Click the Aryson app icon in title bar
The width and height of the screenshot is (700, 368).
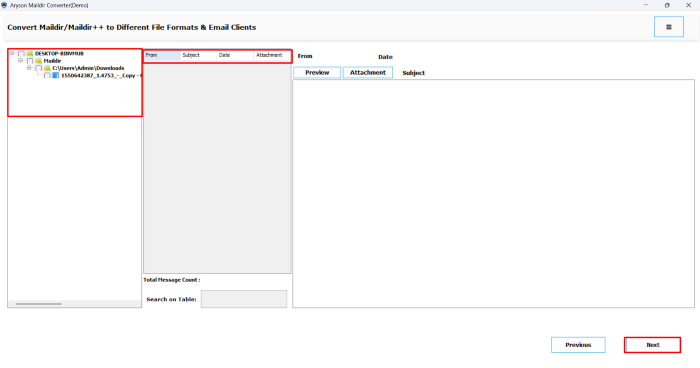coord(4,5)
